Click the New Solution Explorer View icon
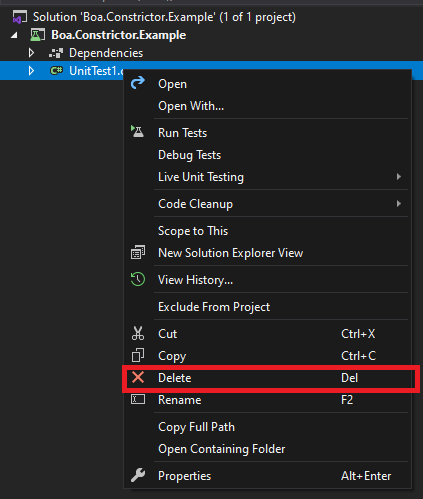The image size is (423, 499). coord(138,252)
